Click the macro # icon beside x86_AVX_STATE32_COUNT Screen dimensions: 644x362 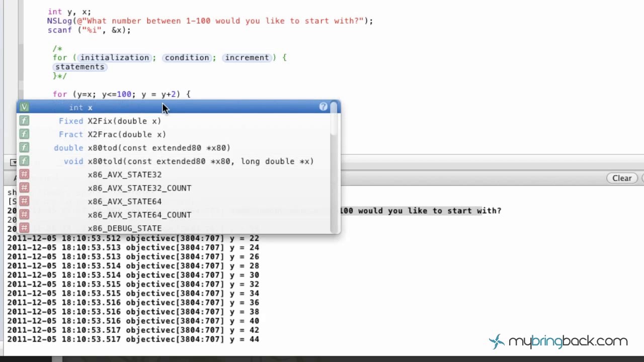pyautogui.click(x=24, y=188)
